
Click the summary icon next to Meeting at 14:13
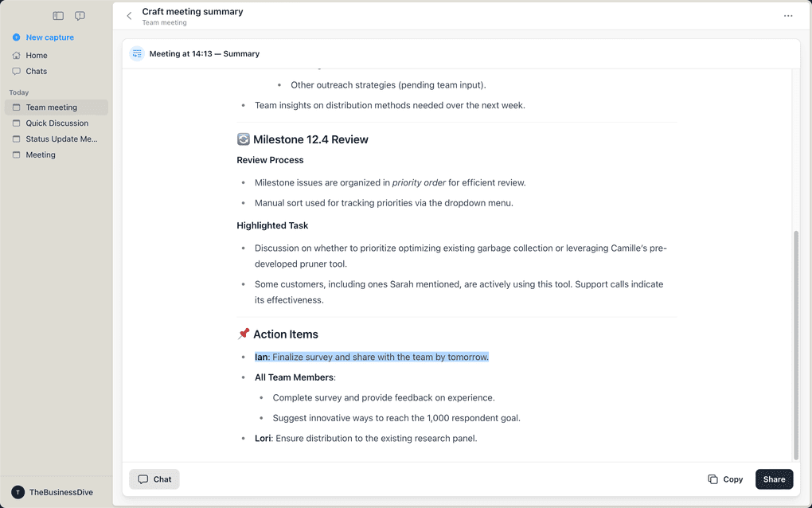click(136, 53)
